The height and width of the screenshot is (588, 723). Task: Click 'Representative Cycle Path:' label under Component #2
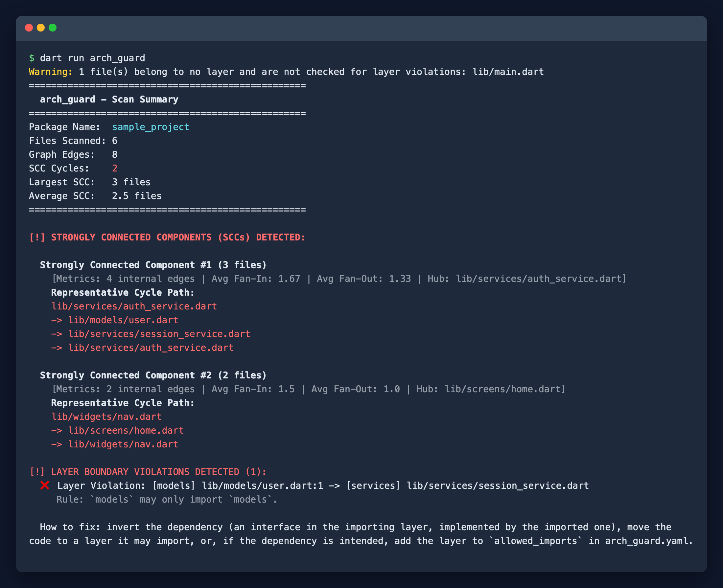click(x=123, y=403)
